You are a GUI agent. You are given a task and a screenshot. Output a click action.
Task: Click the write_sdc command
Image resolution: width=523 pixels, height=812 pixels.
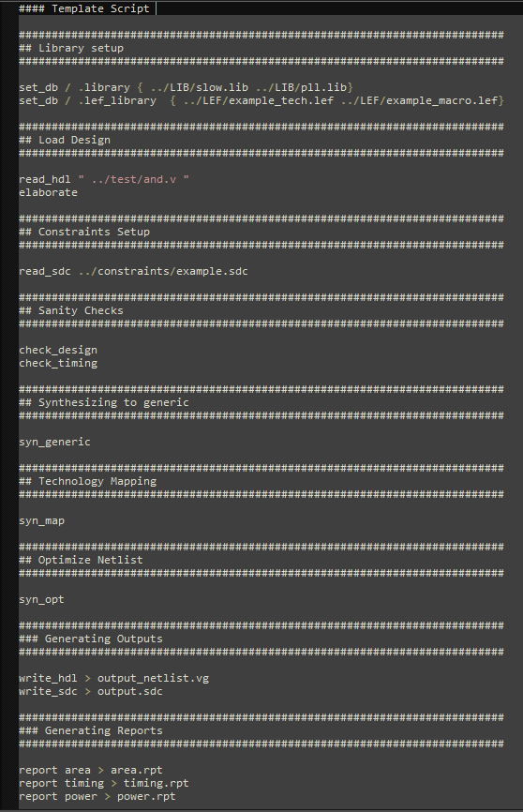pos(48,691)
